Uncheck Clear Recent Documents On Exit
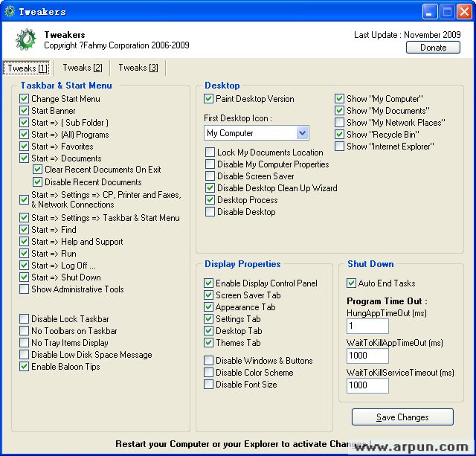The height and width of the screenshot is (456, 476). pos(37,170)
